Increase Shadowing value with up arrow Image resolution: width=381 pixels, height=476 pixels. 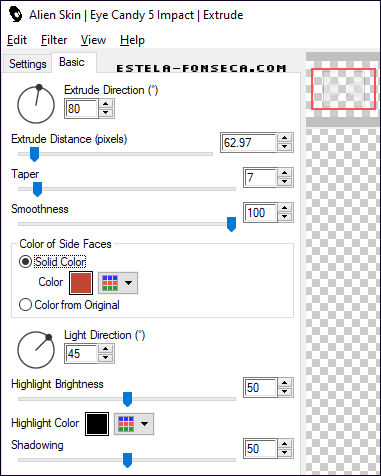tap(284, 444)
